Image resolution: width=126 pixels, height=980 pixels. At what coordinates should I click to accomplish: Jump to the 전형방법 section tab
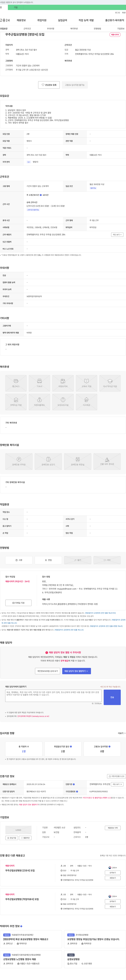[98, 29]
